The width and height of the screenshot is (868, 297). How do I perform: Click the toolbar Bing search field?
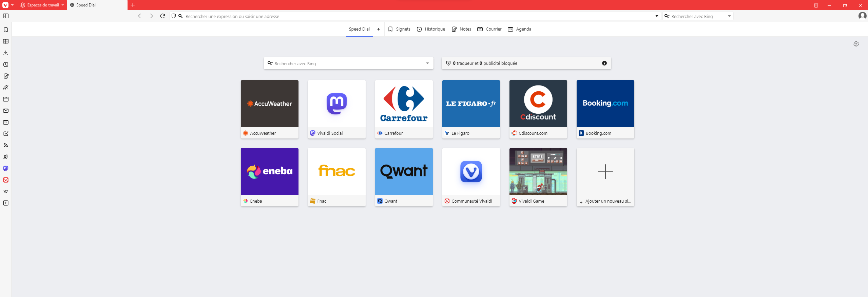coord(698,16)
